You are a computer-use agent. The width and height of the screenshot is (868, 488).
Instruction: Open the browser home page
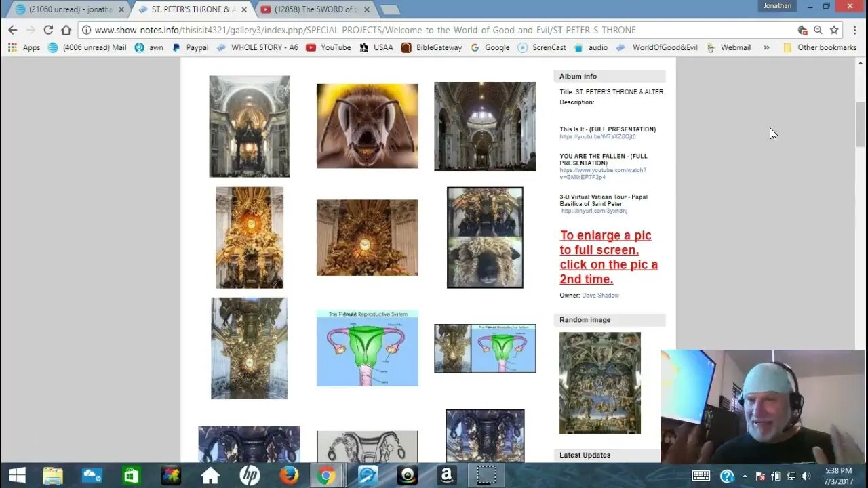[66, 30]
